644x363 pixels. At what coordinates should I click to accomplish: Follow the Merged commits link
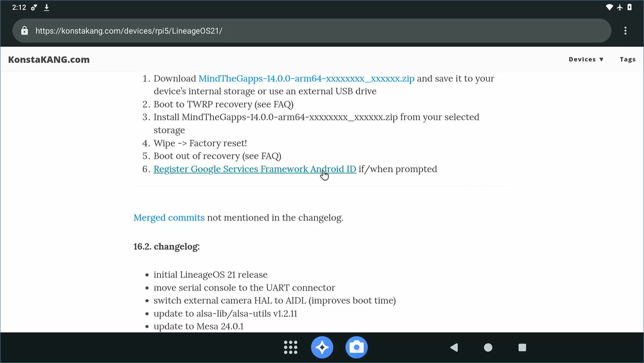[x=169, y=217]
